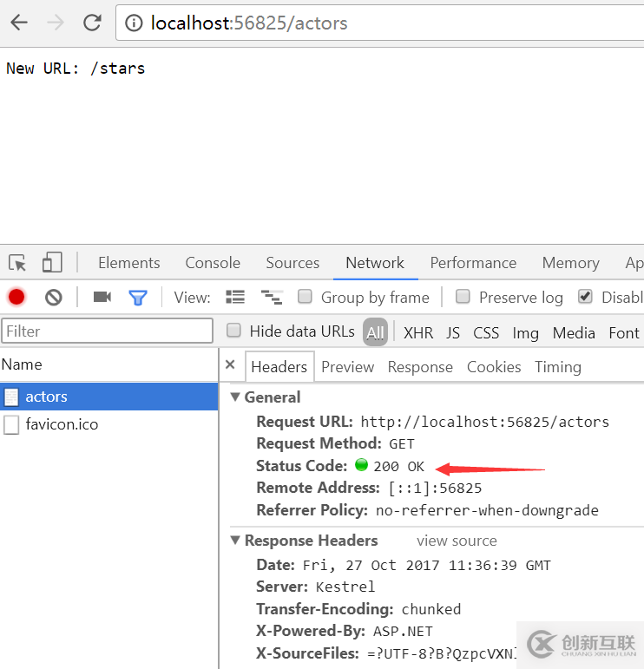
Task: Toggle the device toolbar icon
Action: tap(52, 262)
